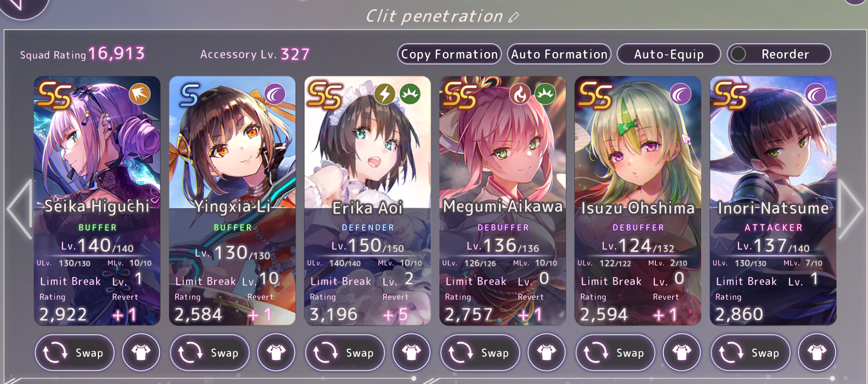Click the Copy Formation button
The image size is (868, 384).
450,54
